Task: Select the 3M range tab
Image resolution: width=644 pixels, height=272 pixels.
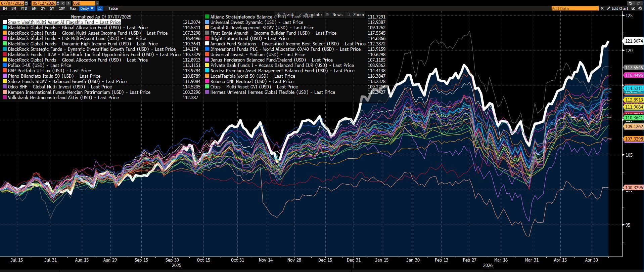Action: (x=14, y=8)
